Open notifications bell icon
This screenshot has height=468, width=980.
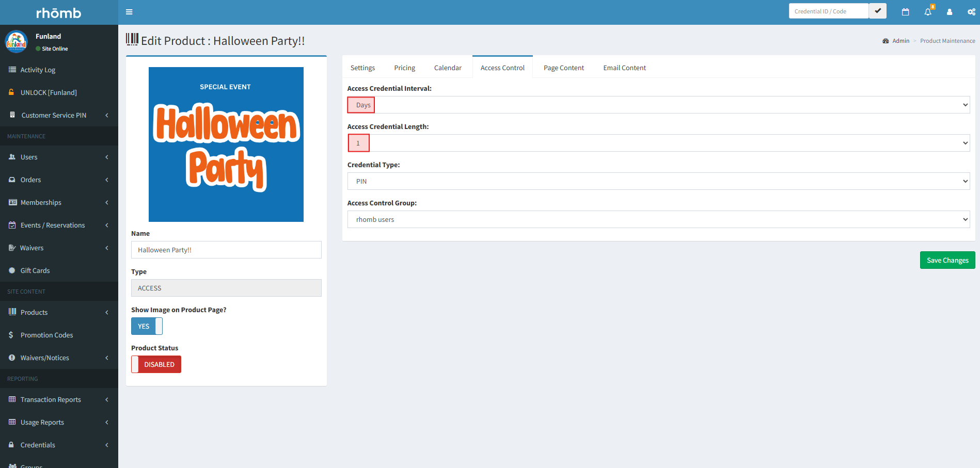(x=928, y=12)
